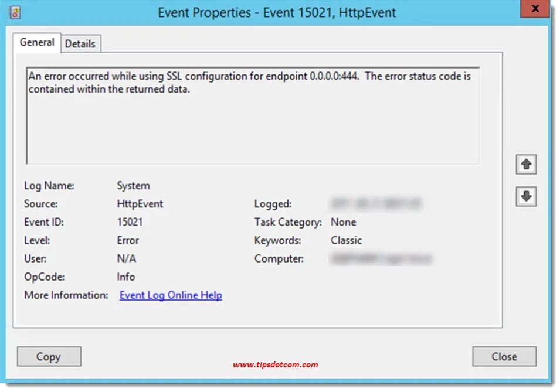The image size is (560, 392).
Task: Click the Log Name label
Action: coord(49,186)
